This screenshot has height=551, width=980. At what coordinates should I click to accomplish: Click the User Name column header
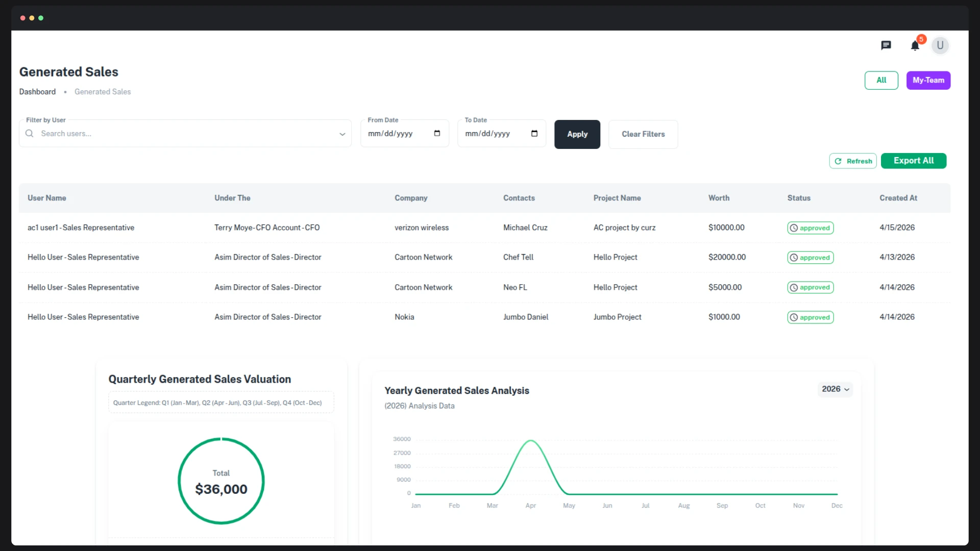47,198
